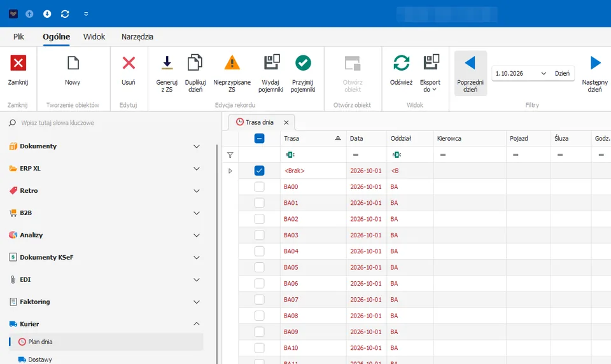611x364 pixels.
Task: Expand the Dokumenty sidebar section
Action: [197, 146]
